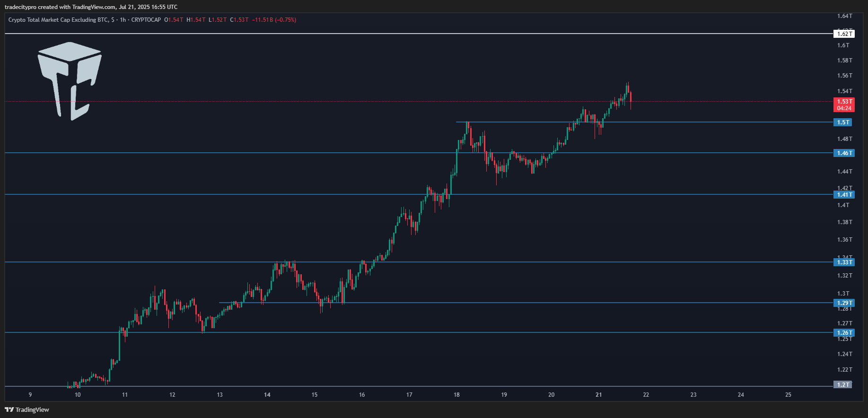Click date label 10 on time axis
The image size is (868, 418).
click(x=78, y=394)
